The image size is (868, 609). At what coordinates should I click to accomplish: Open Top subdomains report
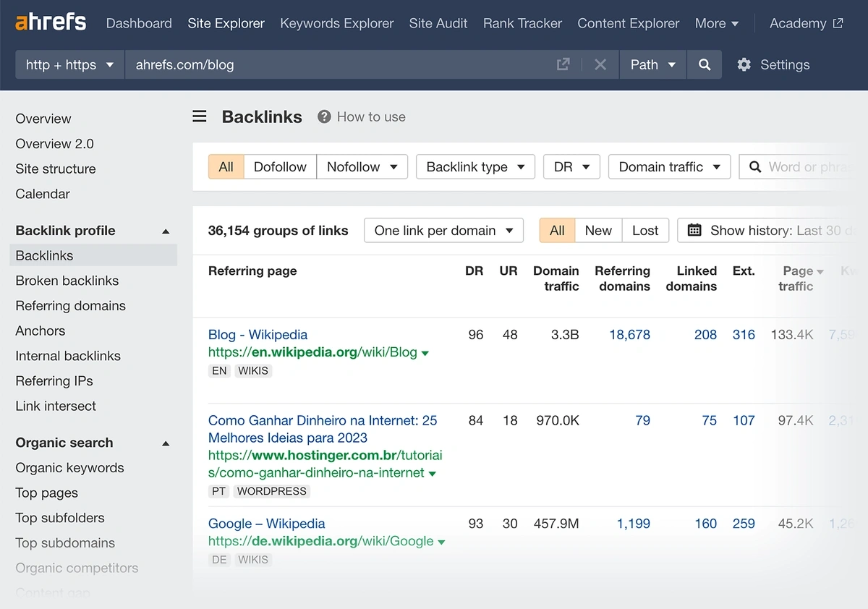65,543
